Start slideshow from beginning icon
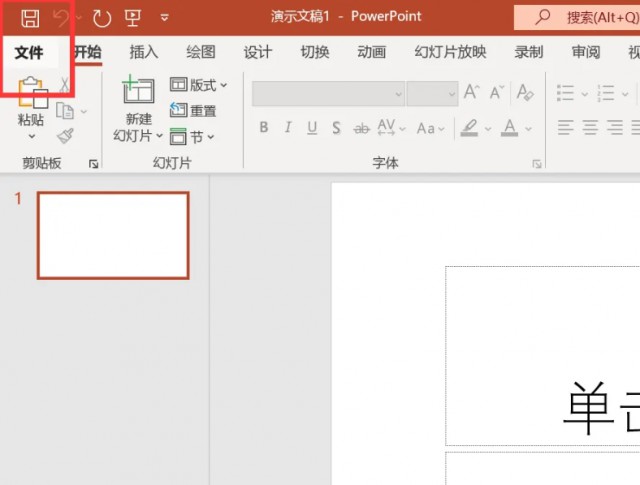 (x=133, y=18)
